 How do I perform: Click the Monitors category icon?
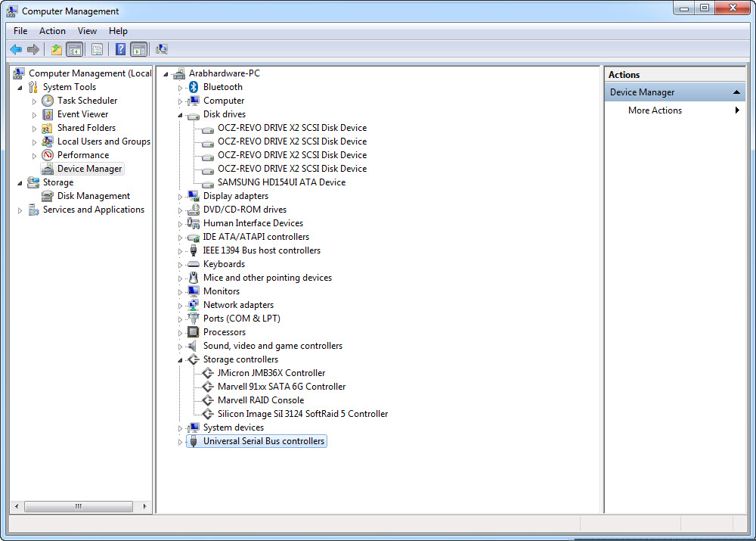[194, 291]
